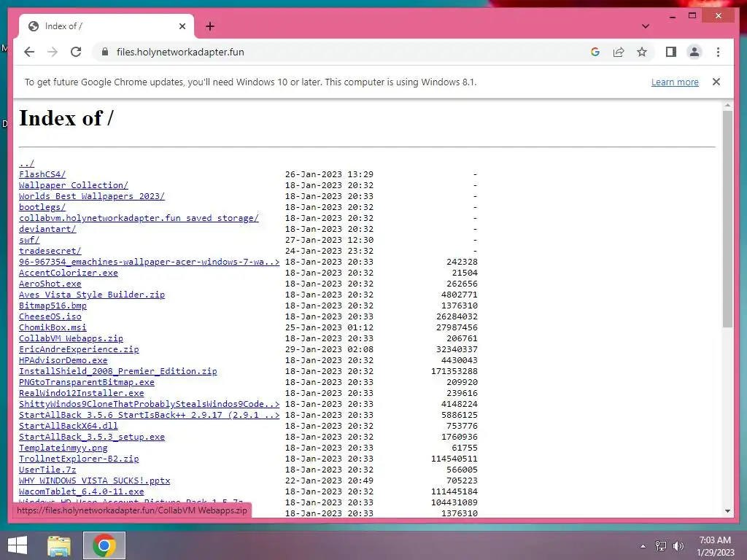Download UserTile.7z
This screenshot has width=747, height=560.
point(47,470)
